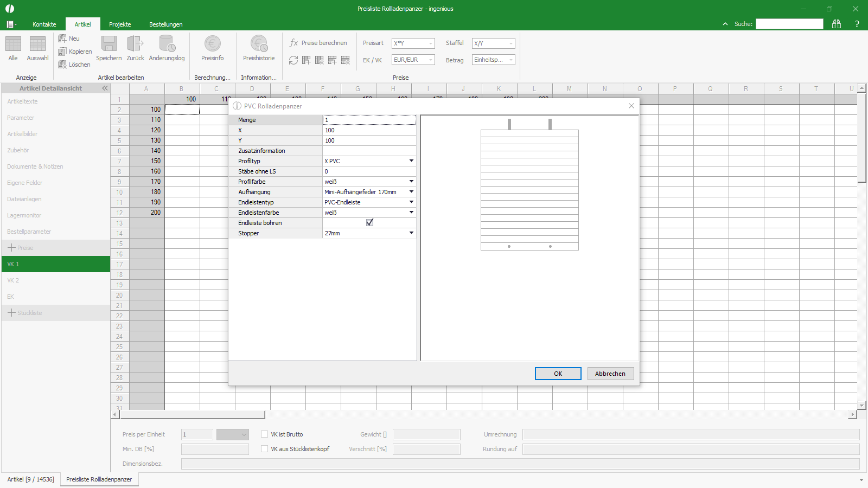This screenshot has width=868, height=488.
Task: Confirm dialog with OK button
Action: (x=558, y=374)
